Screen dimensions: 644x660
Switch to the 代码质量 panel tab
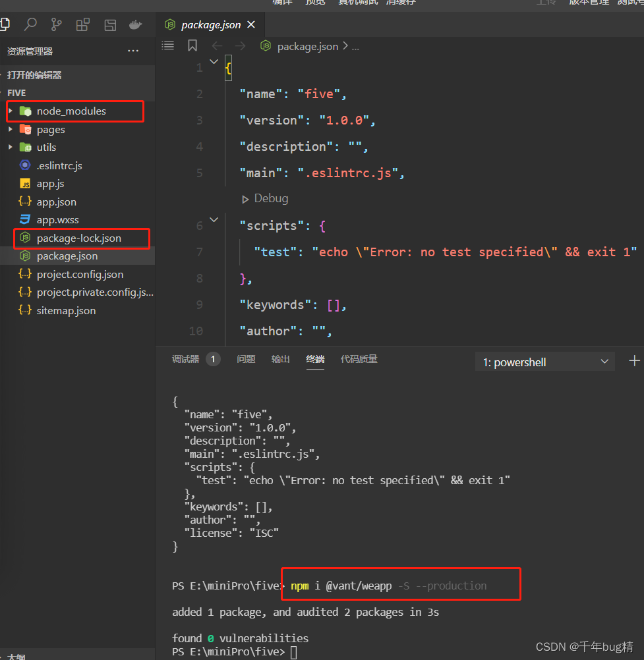tap(359, 359)
